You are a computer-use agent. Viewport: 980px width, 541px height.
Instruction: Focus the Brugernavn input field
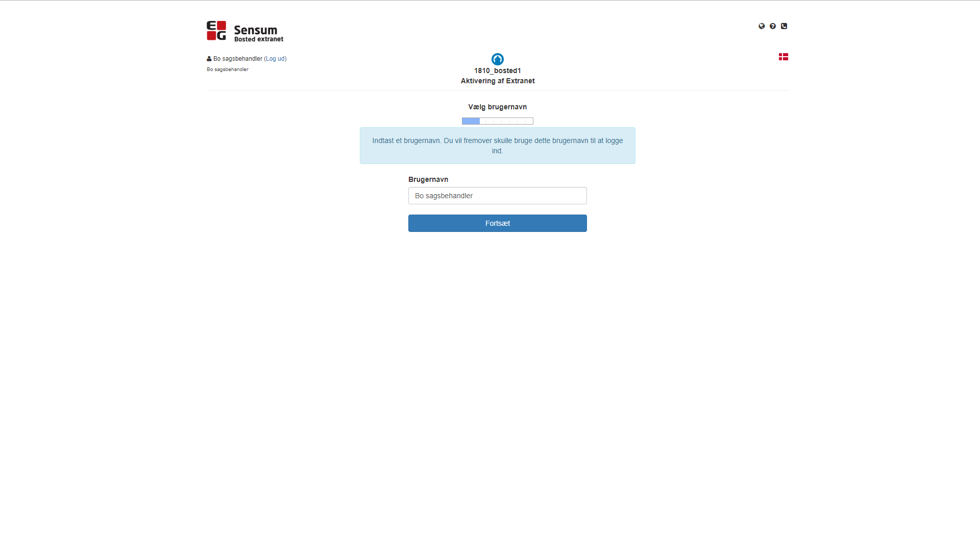498,196
